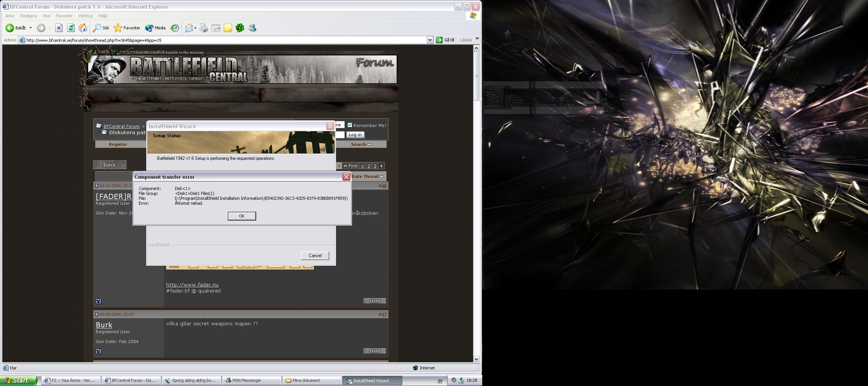Click into the address URL field
This screenshot has width=868, height=386.
click(226, 40)
